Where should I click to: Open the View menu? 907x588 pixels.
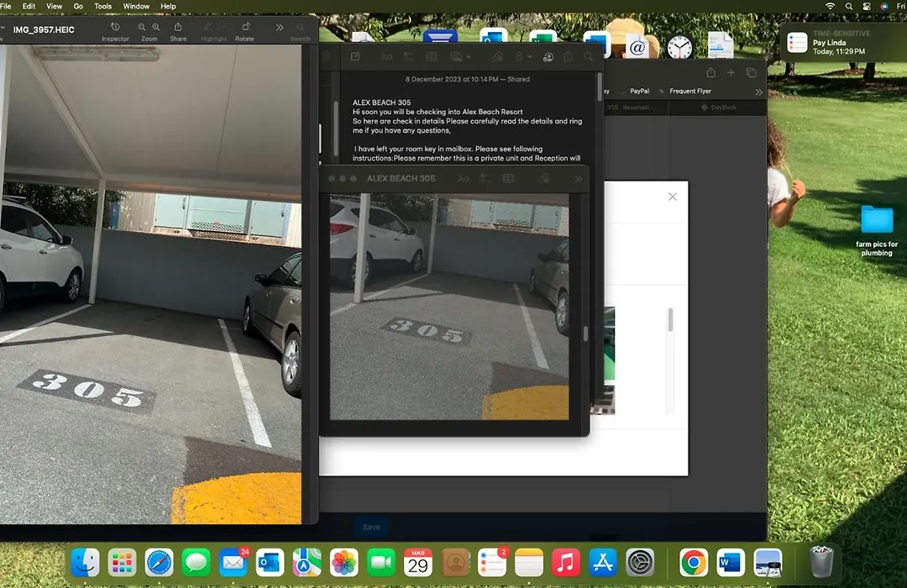coord(55,6)
